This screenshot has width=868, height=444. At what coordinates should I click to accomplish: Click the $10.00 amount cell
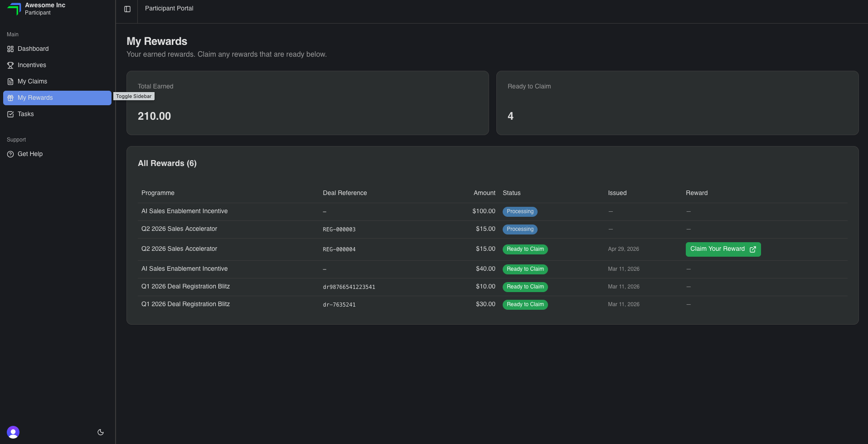click(x=485, y=287)
